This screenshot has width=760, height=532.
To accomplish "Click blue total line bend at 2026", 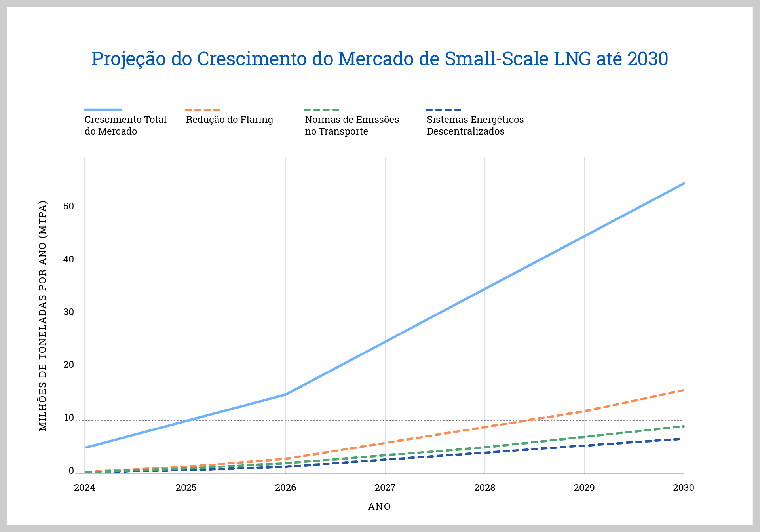I will pyautogui.click(x=285, y=394).
